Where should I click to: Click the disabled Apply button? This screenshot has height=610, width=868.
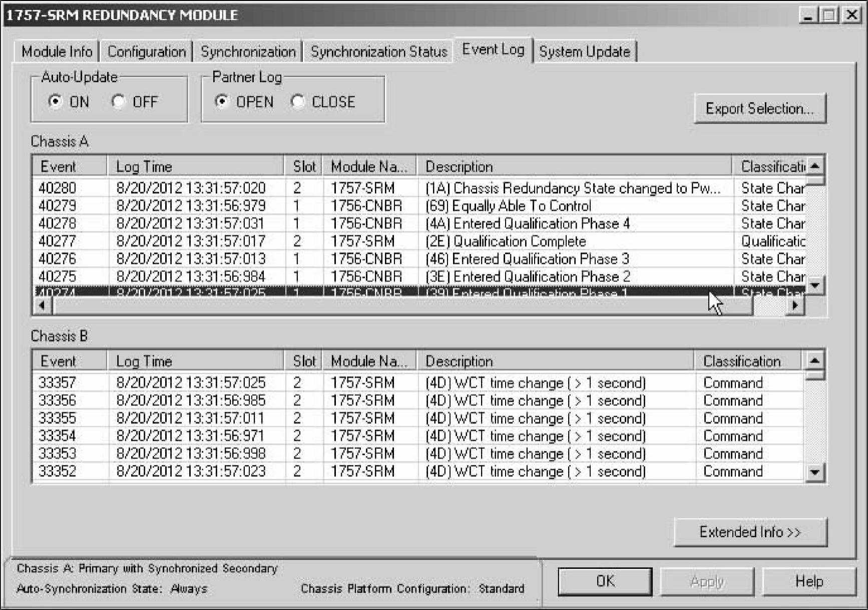pyautogui.click(x=707, y=581)
